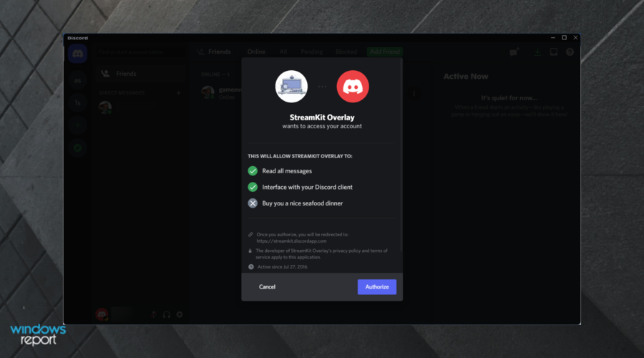Click the red Discord logo avatar
This screenshot has width=644, height=358.
[x=353, y=87]
